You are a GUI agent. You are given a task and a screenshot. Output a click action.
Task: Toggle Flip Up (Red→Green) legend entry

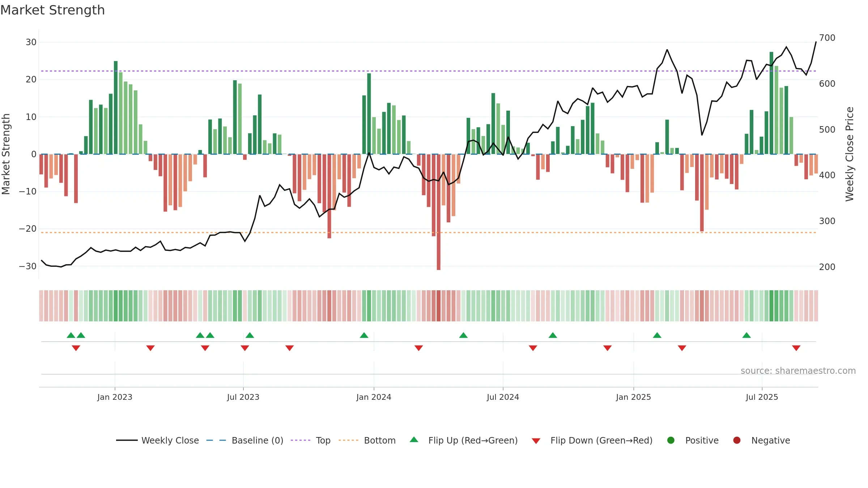[464, 440]
